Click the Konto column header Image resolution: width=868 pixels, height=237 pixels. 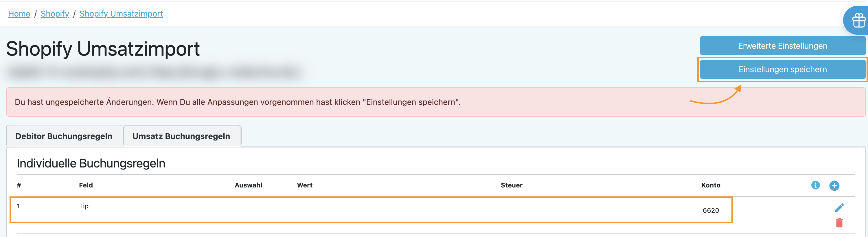click(x=711, y=185)
